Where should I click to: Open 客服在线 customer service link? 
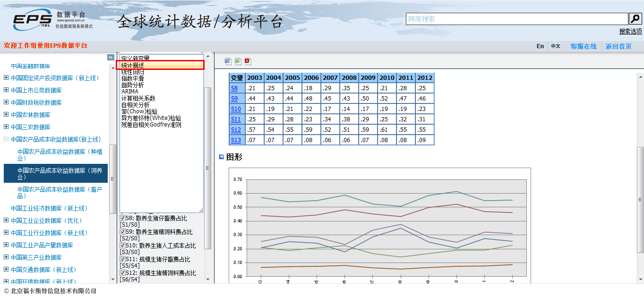(x=584, y=46)
